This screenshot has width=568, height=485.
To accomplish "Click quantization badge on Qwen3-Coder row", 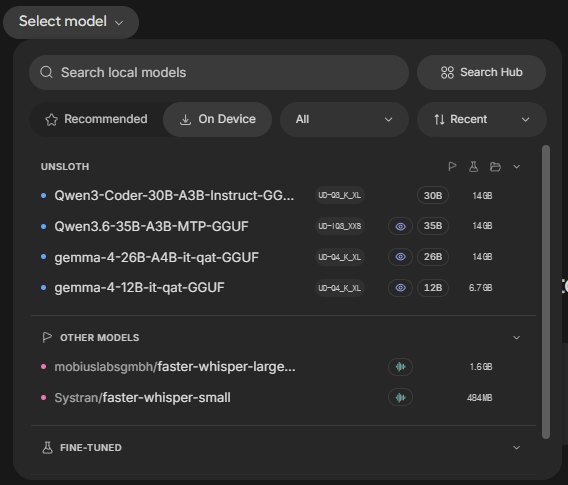I will pos(339,196).
